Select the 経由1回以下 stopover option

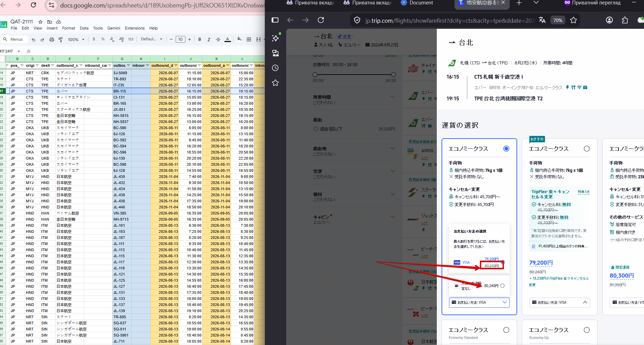[x=316, y=129]
